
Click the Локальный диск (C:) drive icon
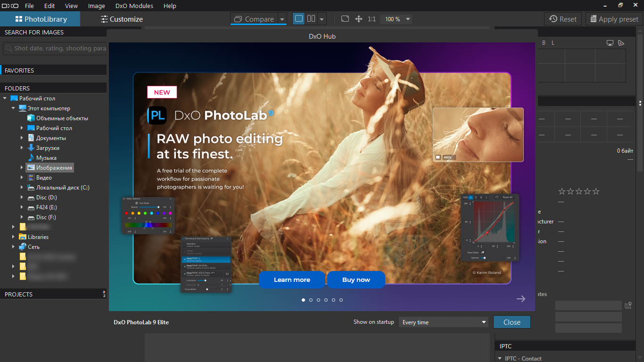coord(31,187)
